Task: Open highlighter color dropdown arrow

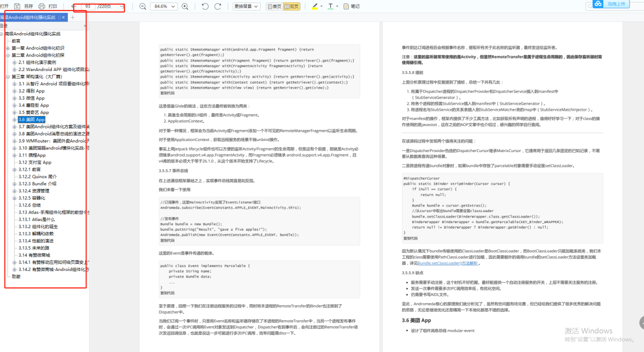Action: 321,6
